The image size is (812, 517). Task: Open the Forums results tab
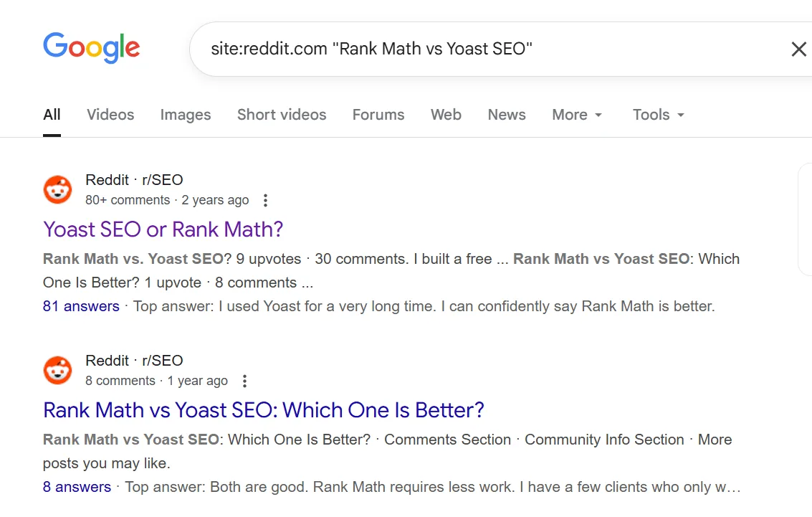tap(378, 115)
